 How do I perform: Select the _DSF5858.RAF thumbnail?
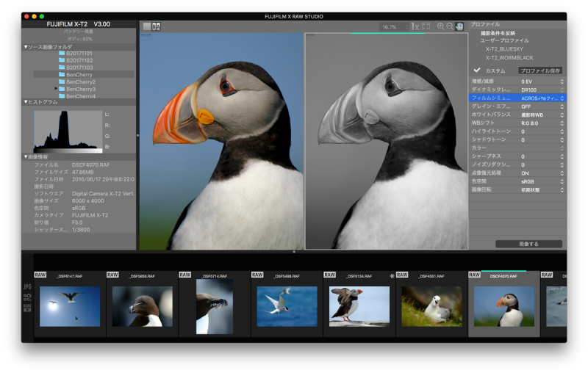tap(142, 305)
